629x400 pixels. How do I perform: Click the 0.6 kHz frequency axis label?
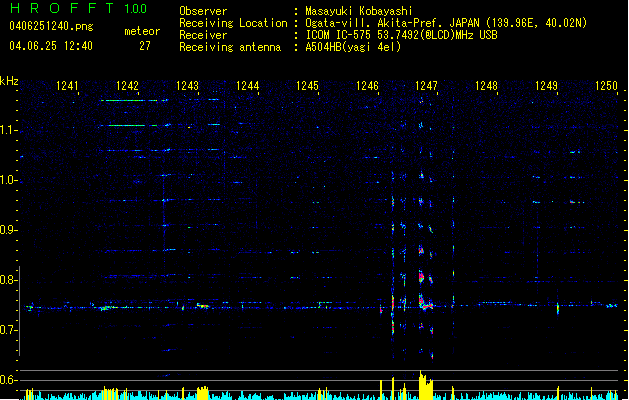[x=9, y=380]
